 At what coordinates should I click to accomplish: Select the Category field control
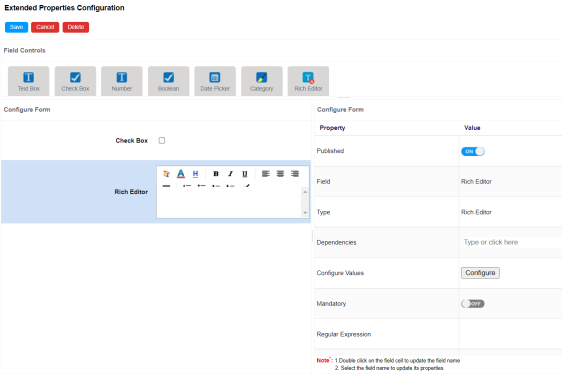(x=262, y=81)
